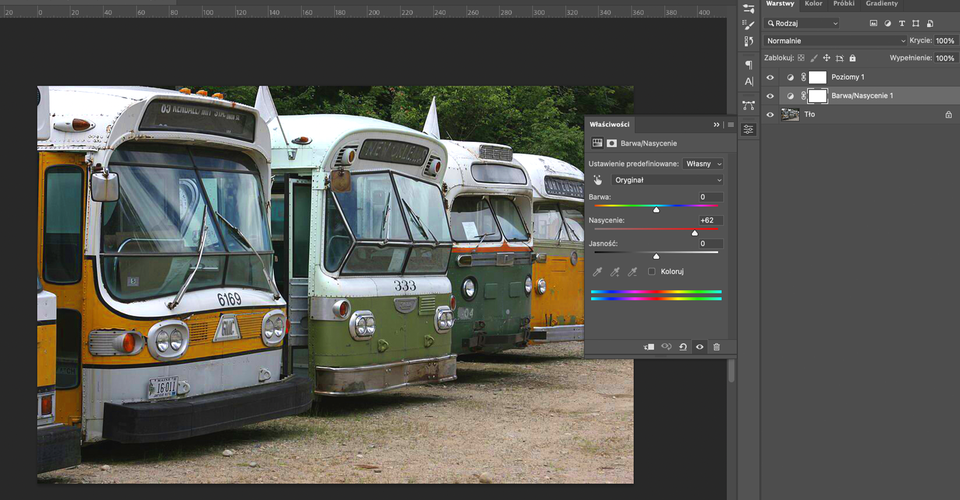This screenshot has width=960, height=500.
Task: Click mask link icon on Barwa/Nasycenie 1
Action: coord(804,96)
